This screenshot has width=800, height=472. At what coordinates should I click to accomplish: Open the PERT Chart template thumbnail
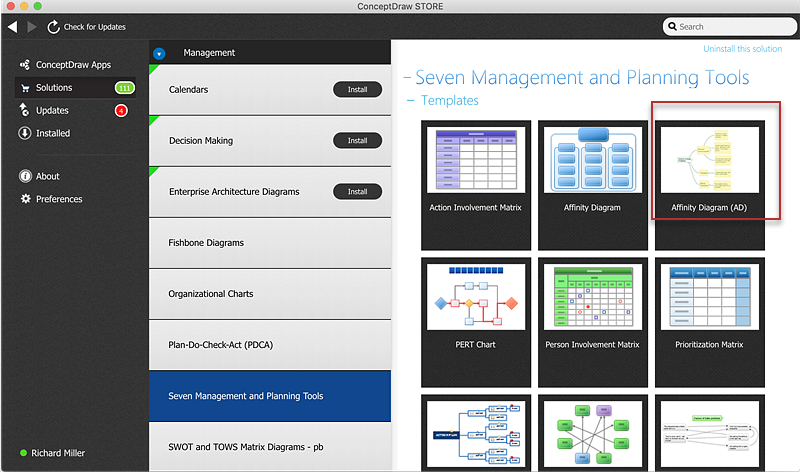coord(476,296)
